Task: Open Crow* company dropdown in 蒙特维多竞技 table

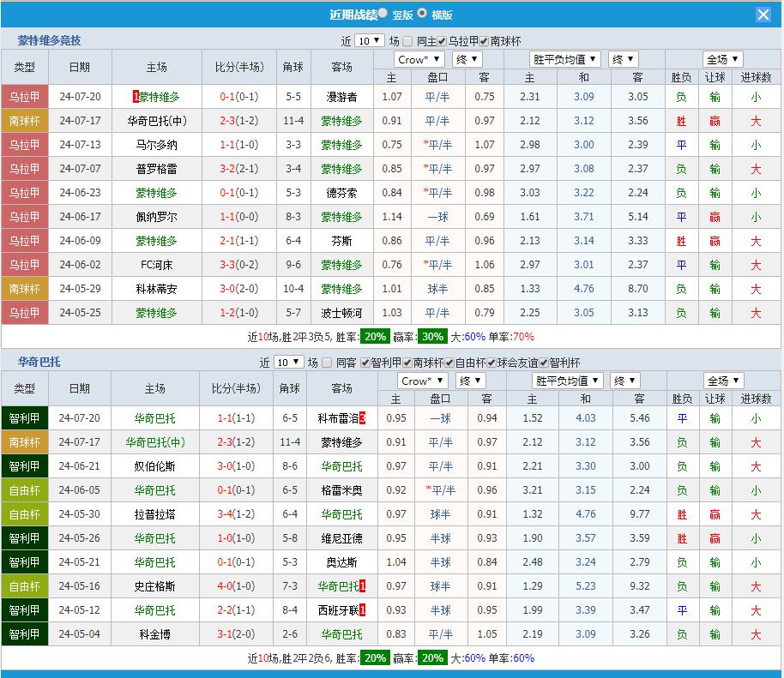Action: click(419, 59)
